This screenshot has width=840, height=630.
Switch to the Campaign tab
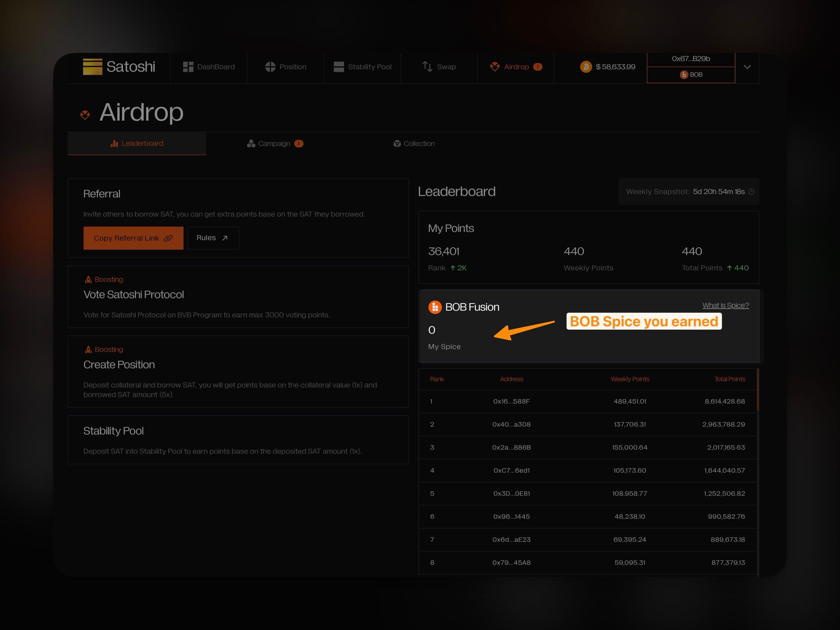(x=275, y=144)
